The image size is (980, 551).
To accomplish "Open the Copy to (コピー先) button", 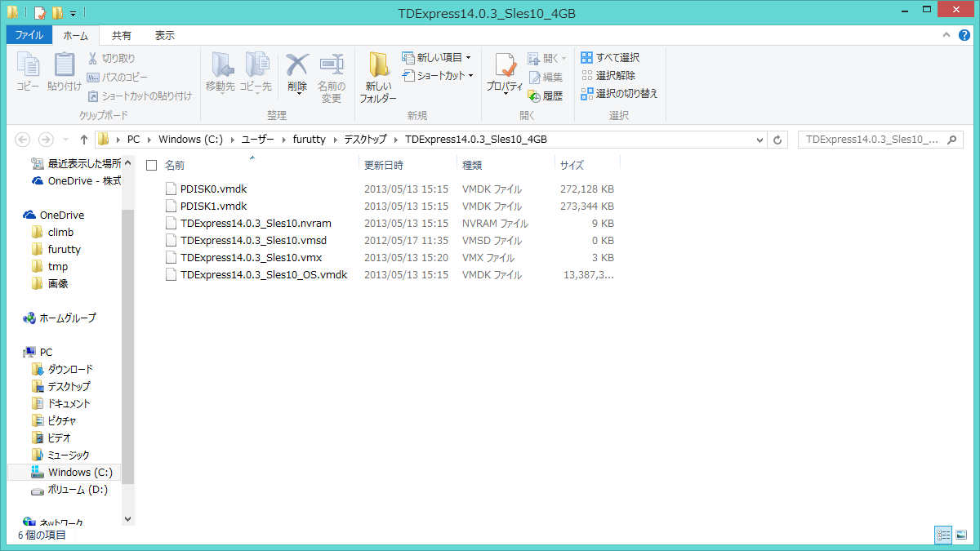I will pos(256,72).
